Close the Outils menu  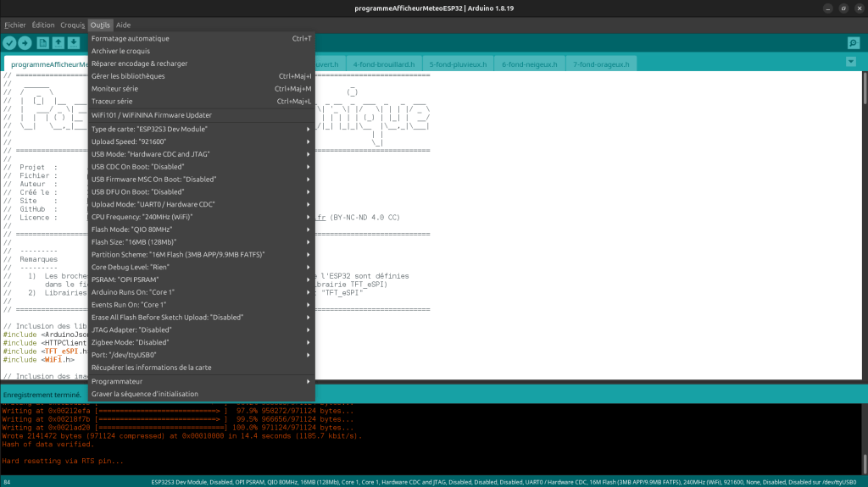click(100, 25)
